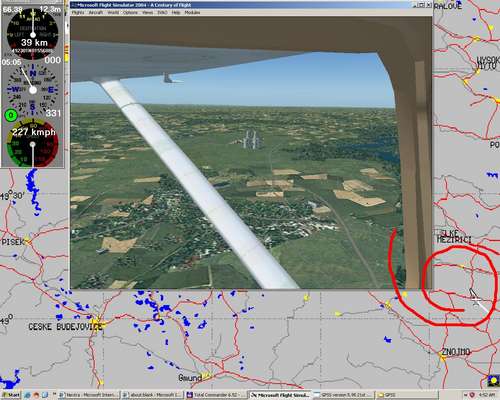Screen dimensions: 500x400
Task: Click the ZNOJMO city marker on map
Action: [x=443, y=358]
